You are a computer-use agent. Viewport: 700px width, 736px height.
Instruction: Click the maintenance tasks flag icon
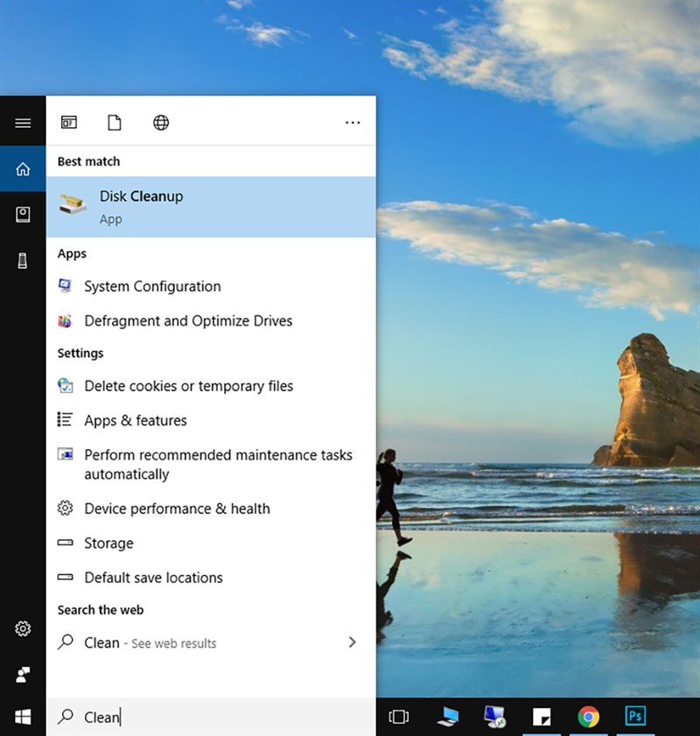[66, 454]
